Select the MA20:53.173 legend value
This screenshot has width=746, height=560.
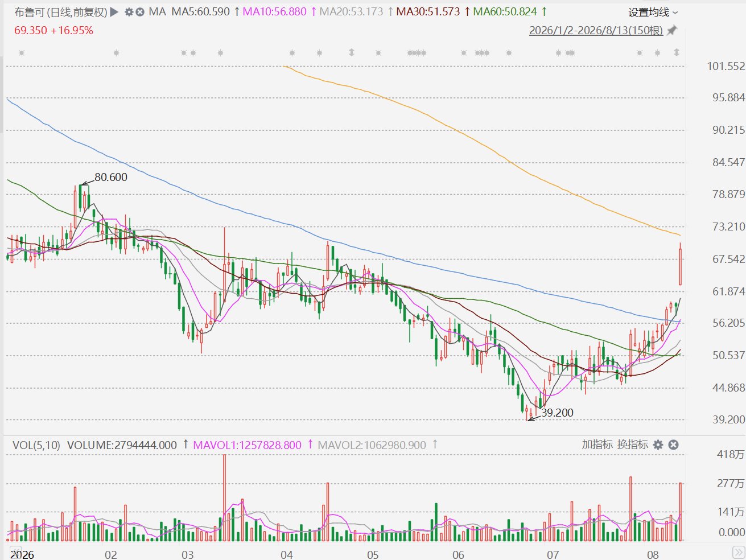click(352, 11)
